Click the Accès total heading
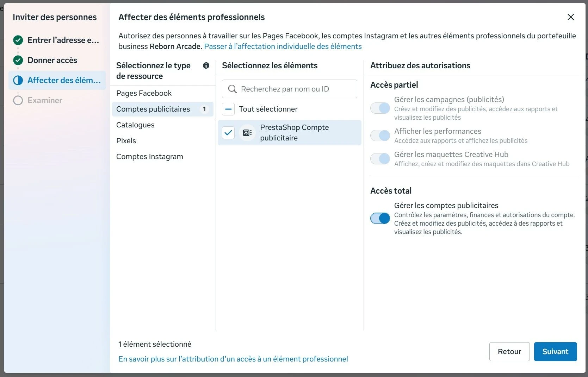The width and height of the screenshot is (588, 377). (391, 191)
